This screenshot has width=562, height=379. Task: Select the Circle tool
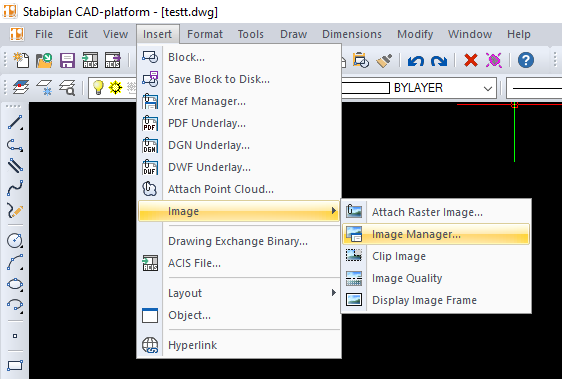click(x=15, y=241)
